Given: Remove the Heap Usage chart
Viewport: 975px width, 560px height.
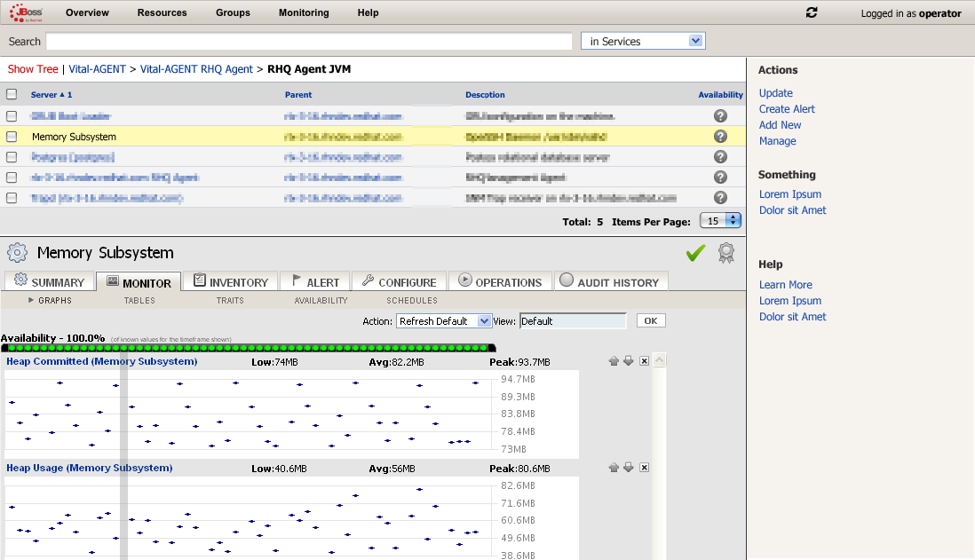Looking at the screenshot, I should [x=644, y=468].
